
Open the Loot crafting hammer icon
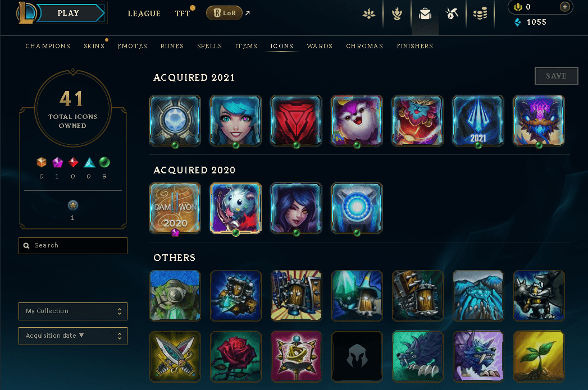pyautogui.click(x=452, y=14)
